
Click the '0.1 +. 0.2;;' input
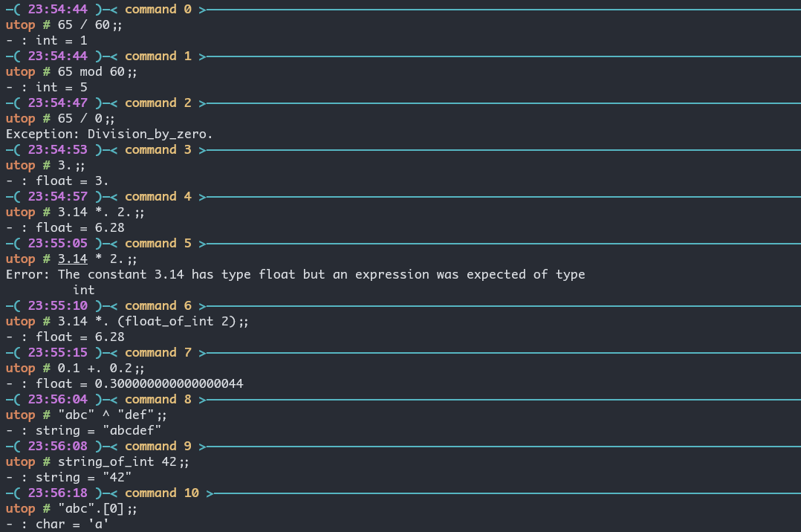click(x=101, y=368)
